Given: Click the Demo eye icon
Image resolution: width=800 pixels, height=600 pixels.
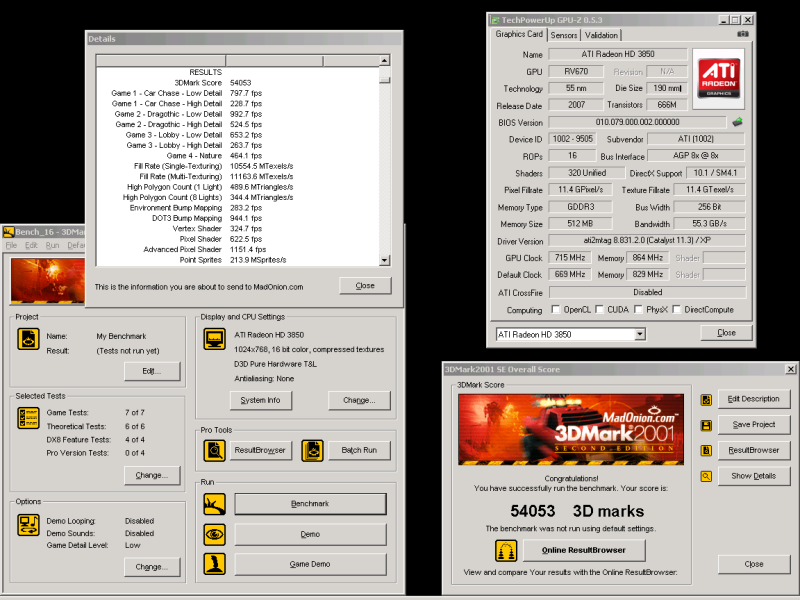Looking at the screenshot, I should click(214, 534).
